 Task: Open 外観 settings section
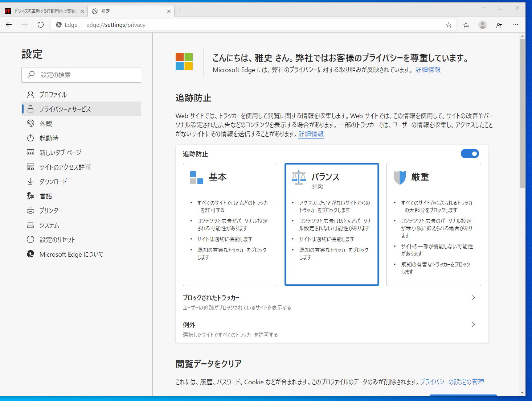tap(81, 124)
